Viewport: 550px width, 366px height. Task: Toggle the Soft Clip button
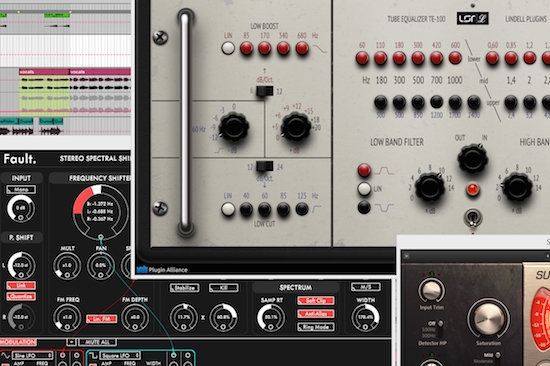click(x=316, y=301)
